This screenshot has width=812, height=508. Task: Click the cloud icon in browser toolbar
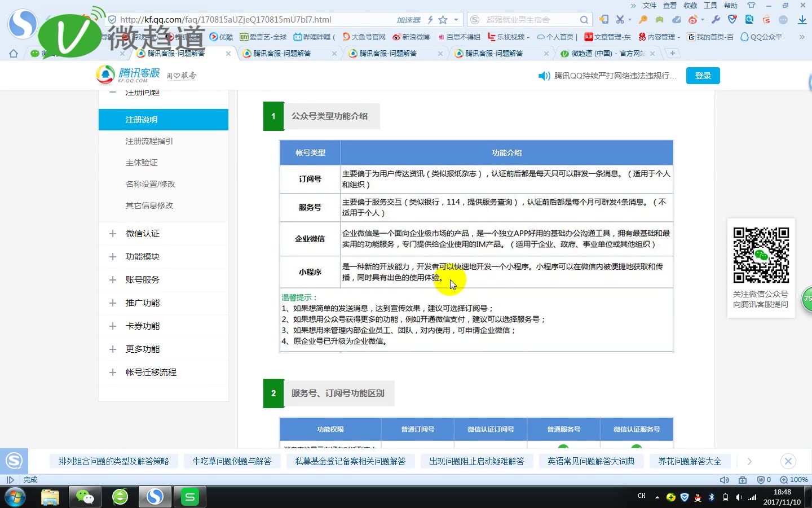(676, 20)
